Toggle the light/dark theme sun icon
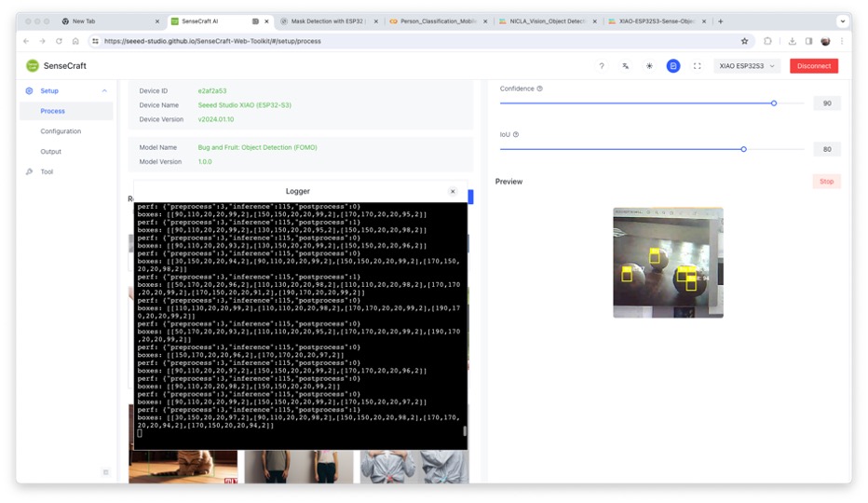Screen dimensions: 868x503 (649, 66)
